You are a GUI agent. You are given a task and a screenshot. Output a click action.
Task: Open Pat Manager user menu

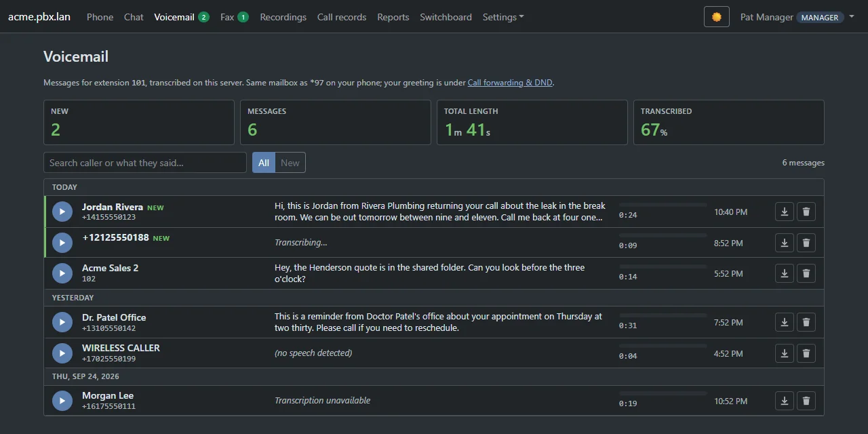coord(797,17)
